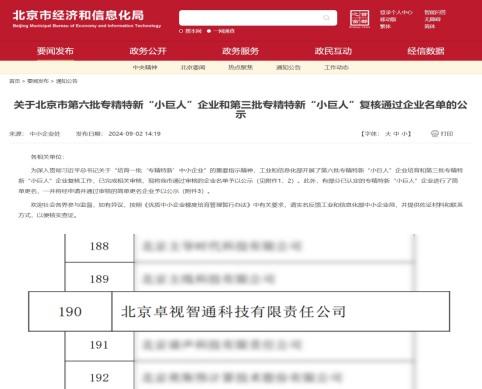Click 登录个人中心 link
This screenshot has height=389, width=482.
coord(396,12)
